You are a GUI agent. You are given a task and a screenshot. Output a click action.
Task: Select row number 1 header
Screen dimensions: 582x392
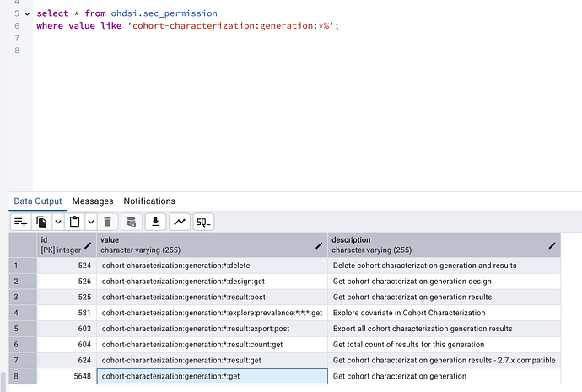click(x=23, y=266)
